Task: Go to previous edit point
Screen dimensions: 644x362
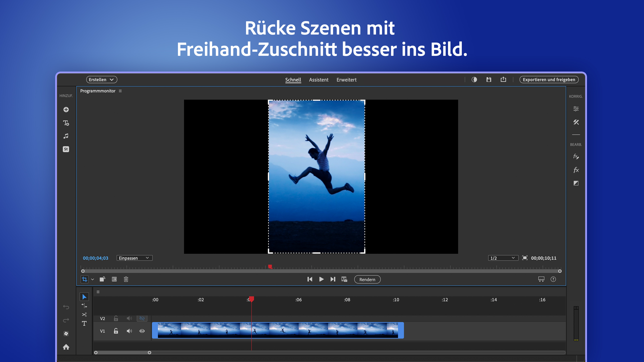Action: (310, 279)
